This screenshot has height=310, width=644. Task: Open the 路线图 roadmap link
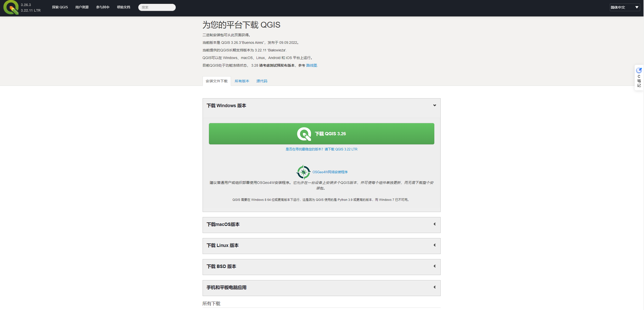[x=311, y=65]
